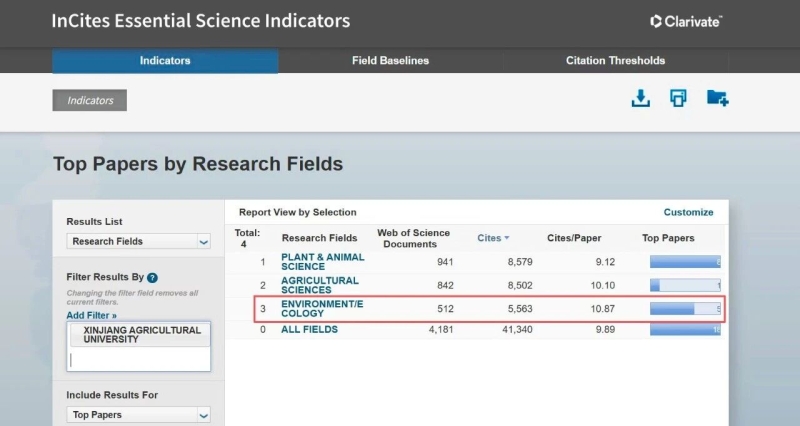
Task: Click the Plant & Animal Science top papers bar
Action: click(685, 262)
